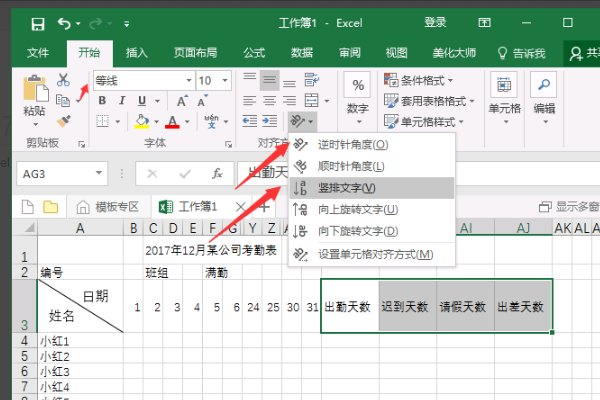Toggle Underline formatting

[142, 101]
